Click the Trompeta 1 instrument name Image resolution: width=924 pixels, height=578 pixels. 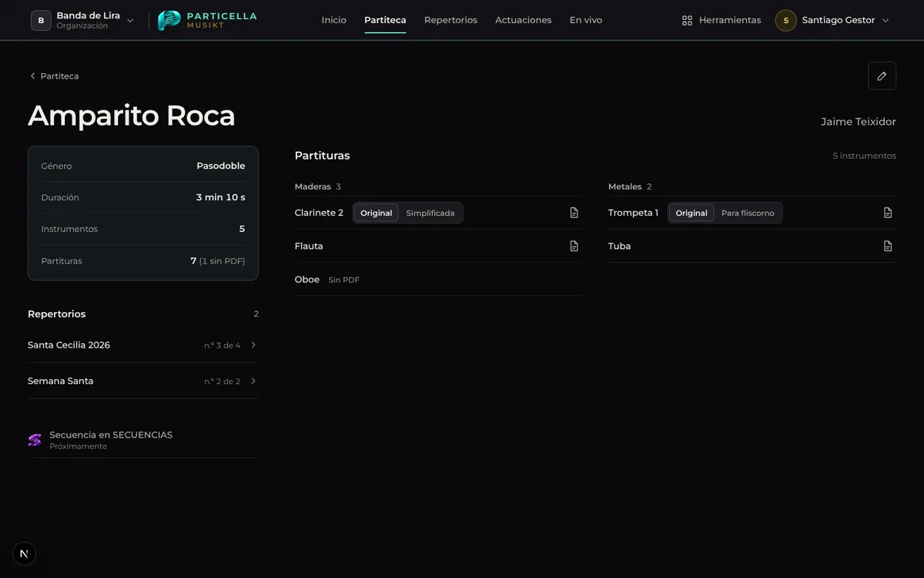[x=633, y=213]
